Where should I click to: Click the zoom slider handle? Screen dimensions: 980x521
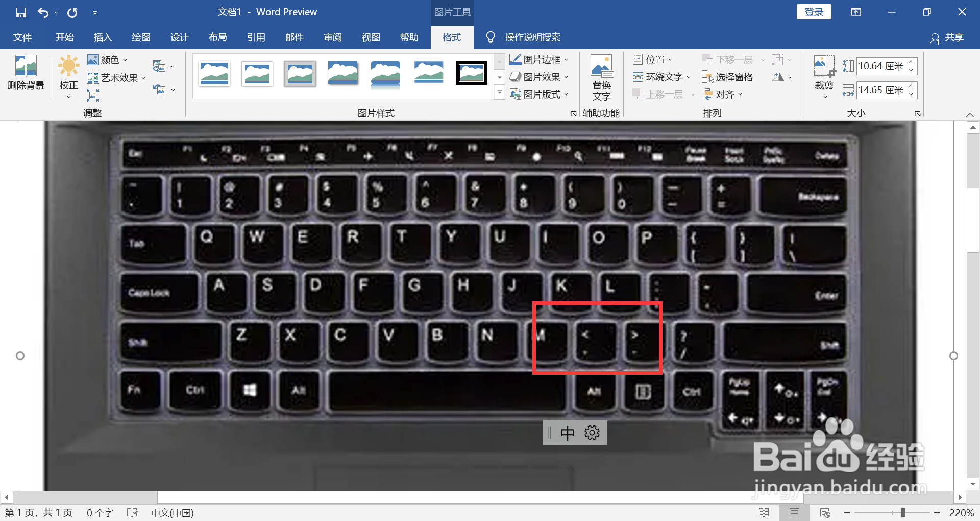[903, 512]
